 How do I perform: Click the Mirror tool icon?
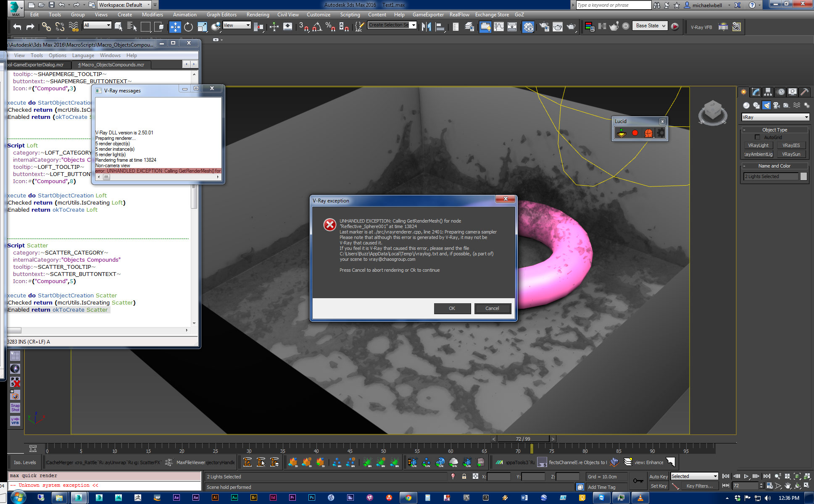point(426,27)
